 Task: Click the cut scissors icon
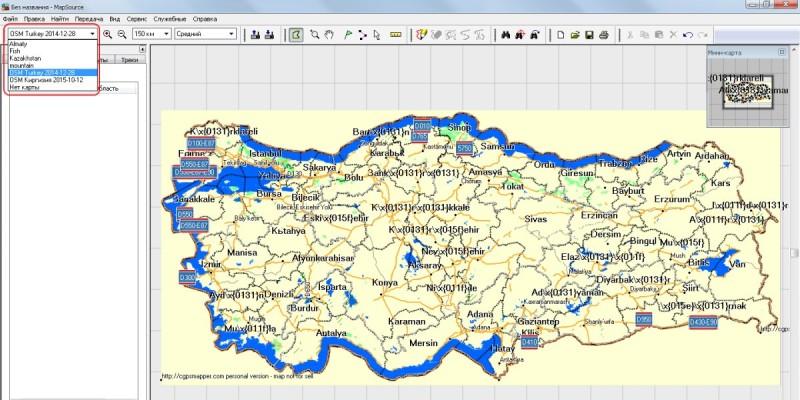point(630,34)
